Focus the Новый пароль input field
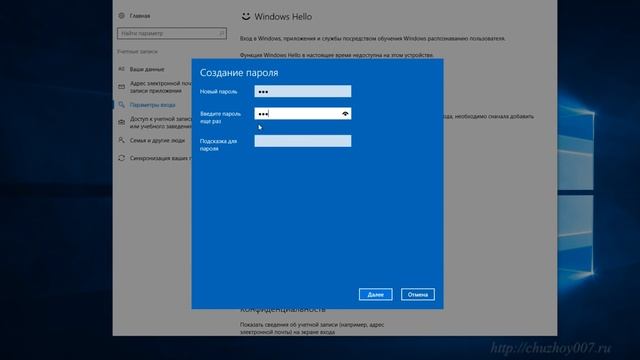The width and height of the screenshot is (640, 360). [x=302, y=91]
